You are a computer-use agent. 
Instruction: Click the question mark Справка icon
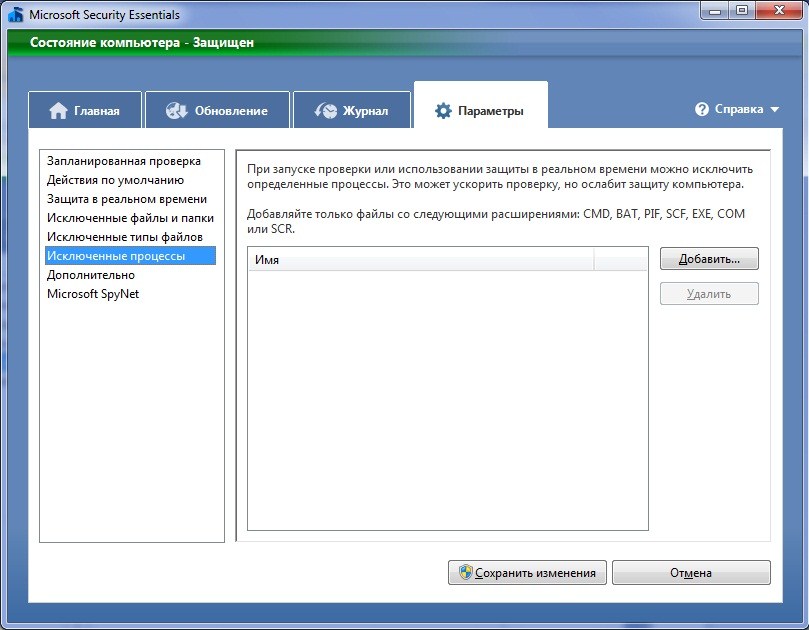pos(702,109)
